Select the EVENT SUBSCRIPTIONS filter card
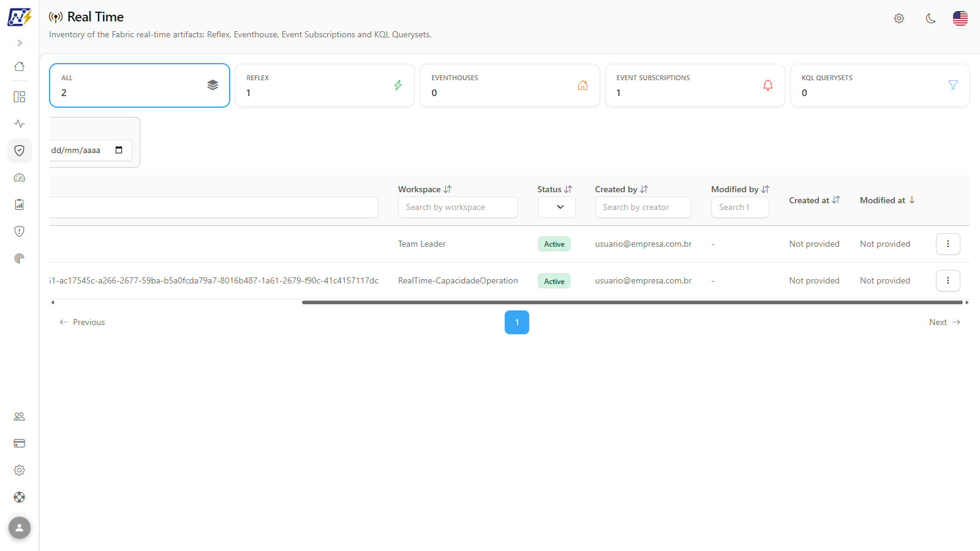Viewport: 980px width, 551px height. click(695, 86)
